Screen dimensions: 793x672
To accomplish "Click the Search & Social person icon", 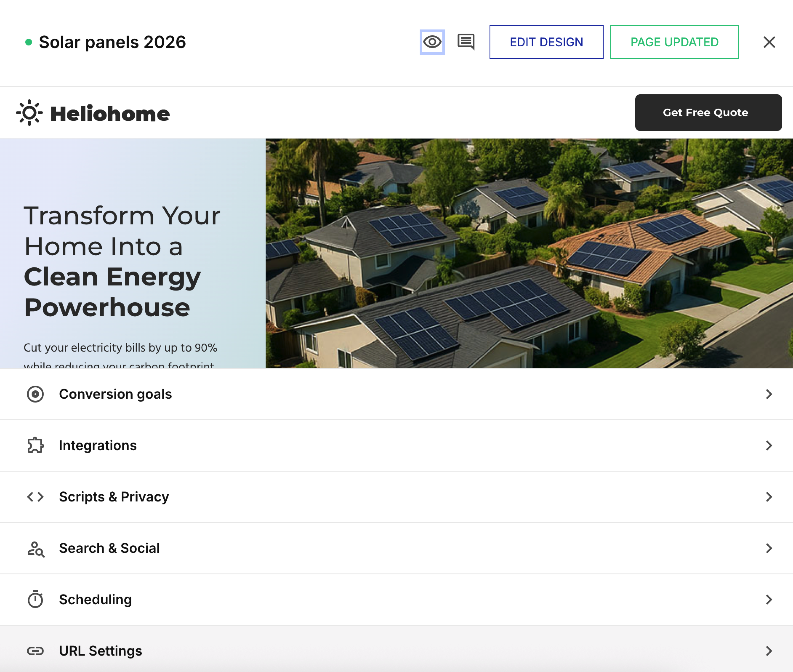I will (35, 549).
